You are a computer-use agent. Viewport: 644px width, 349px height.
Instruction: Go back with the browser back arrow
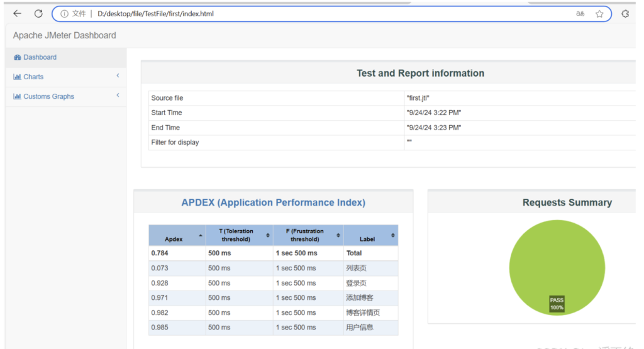pos(17,14)
